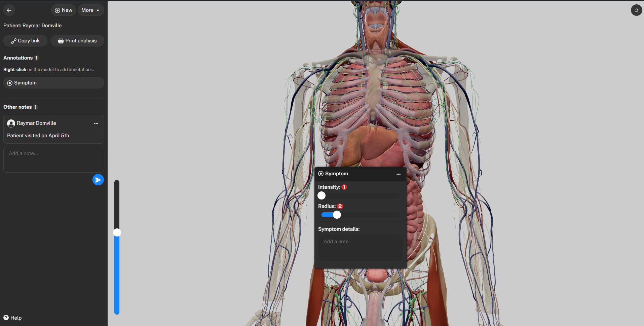Screen dimensions: 644x326
Task: Click the Copy link button
Action: coord(25,41)
